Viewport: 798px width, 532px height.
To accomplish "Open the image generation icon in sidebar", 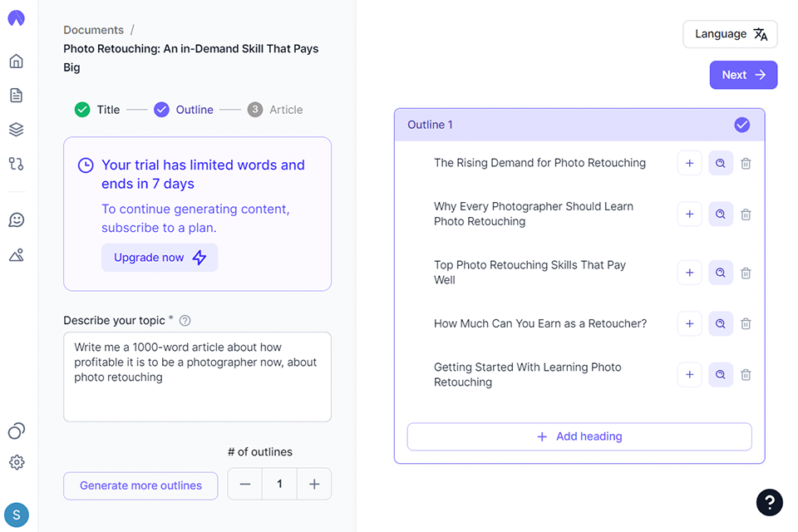I will [x=16, y=255].
